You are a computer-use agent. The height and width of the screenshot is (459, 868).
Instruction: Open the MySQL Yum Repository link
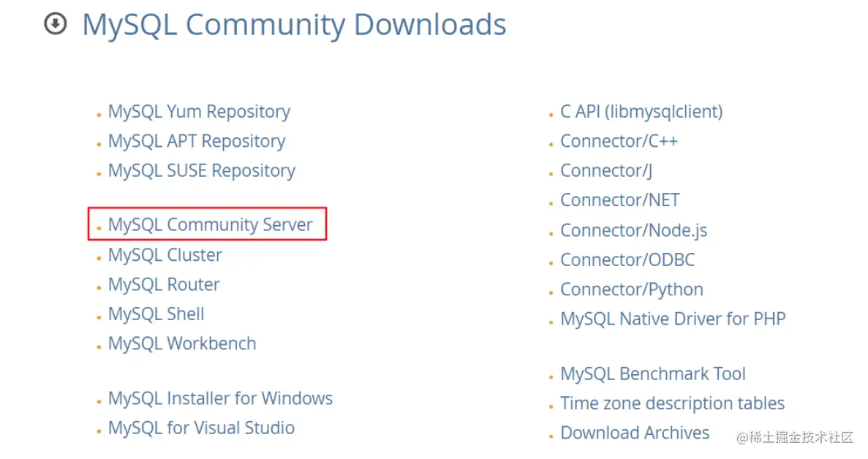coord(199,113)
